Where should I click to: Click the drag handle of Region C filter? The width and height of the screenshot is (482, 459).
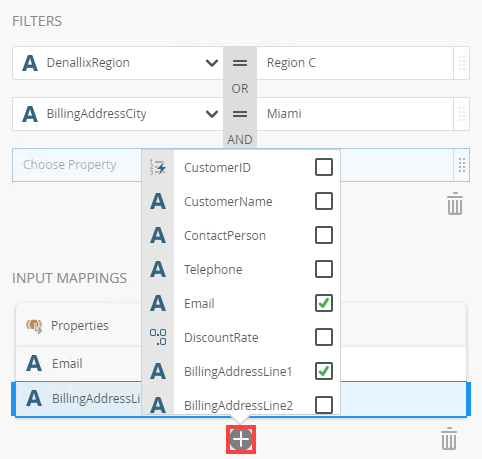(x=462, y=63)
